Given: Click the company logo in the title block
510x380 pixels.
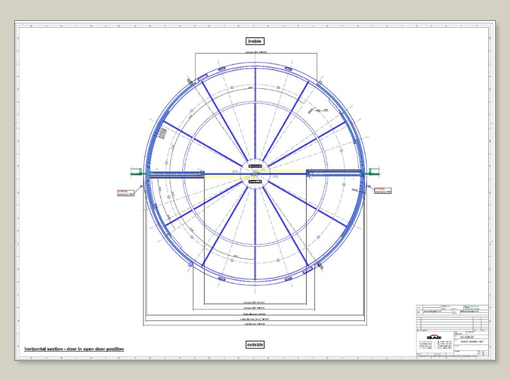Looking at the screenshot, I should pyautogui.click(x=434, y=337).
